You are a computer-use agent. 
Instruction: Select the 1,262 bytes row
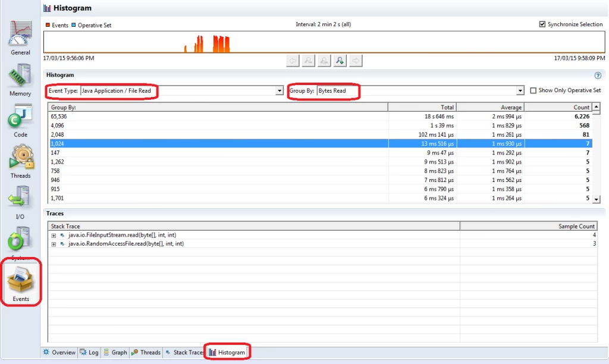tap(321, 162)
